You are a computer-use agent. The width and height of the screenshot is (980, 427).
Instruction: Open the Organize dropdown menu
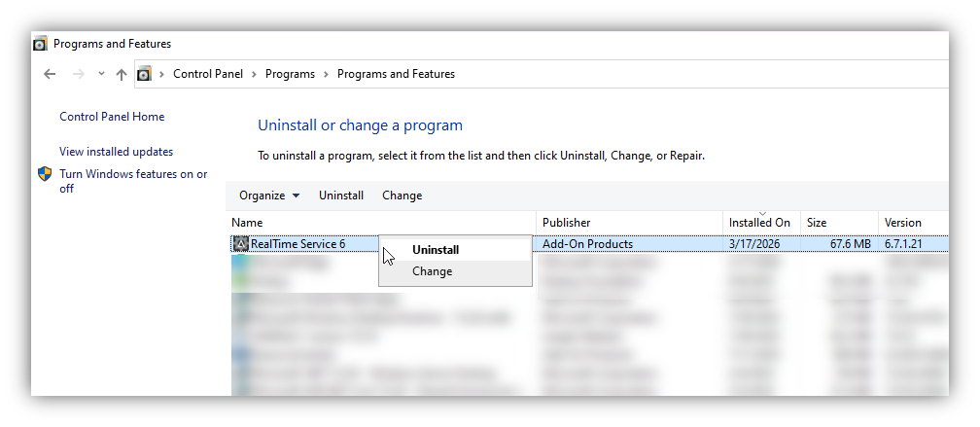pos(269,196)
